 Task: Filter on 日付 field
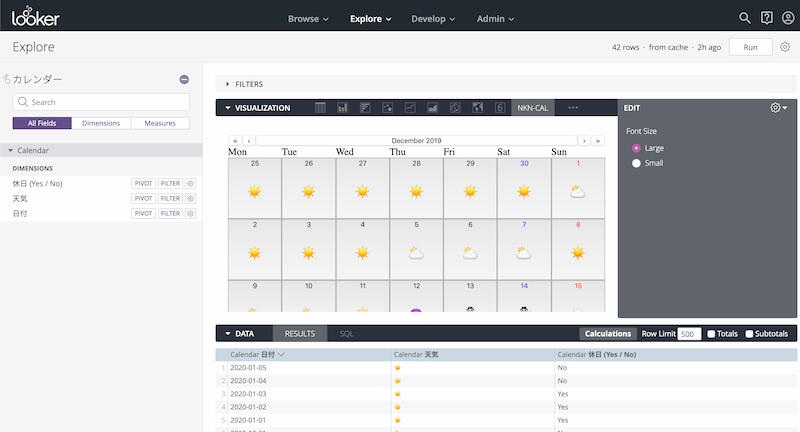pyautogui.click(x=170, y=213)
